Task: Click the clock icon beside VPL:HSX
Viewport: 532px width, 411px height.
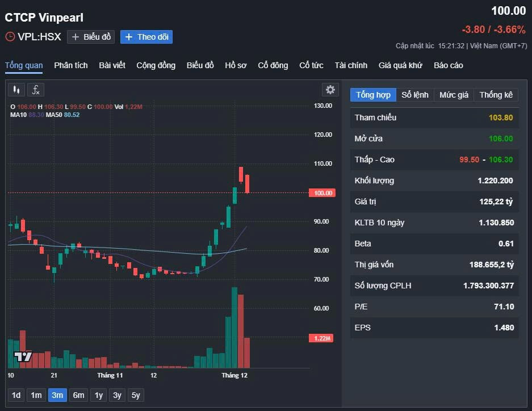Action: tap(10, 37)
